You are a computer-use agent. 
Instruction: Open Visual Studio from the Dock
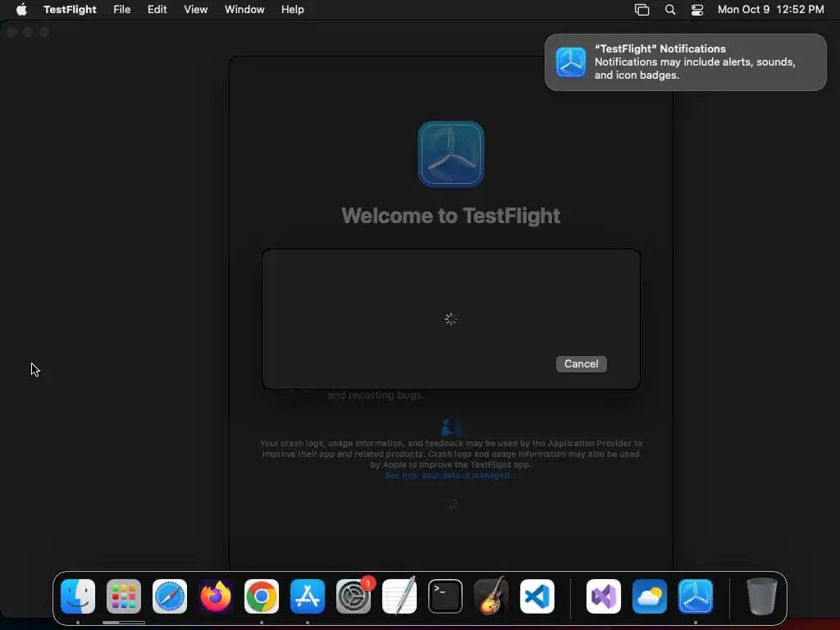click(x=604, y=596)
